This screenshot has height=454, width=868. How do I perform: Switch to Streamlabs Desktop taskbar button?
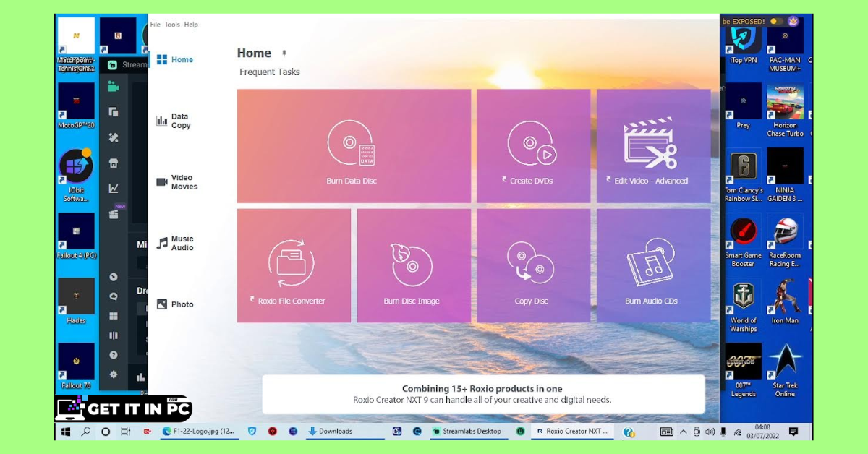[x=467, y=432]
